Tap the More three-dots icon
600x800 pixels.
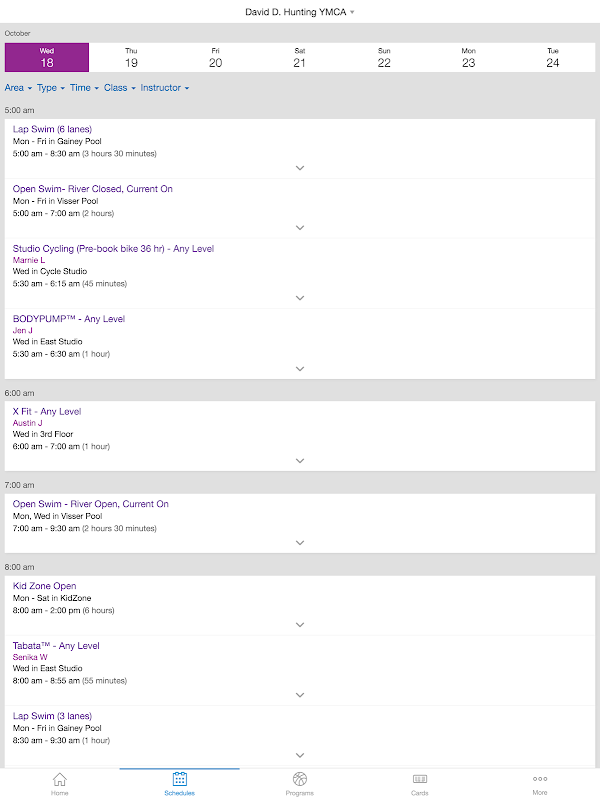[x=540, y=779]
